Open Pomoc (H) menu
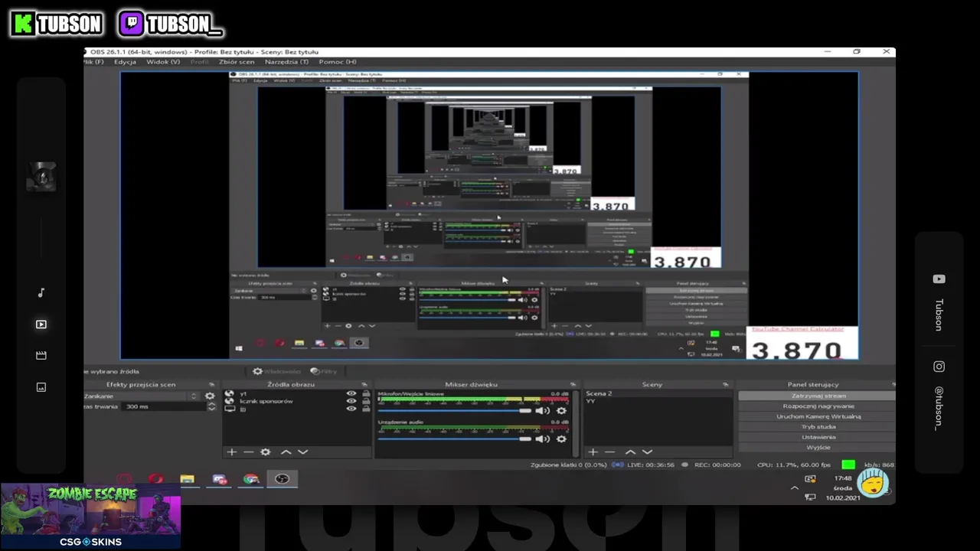 (x=338, y=62)
